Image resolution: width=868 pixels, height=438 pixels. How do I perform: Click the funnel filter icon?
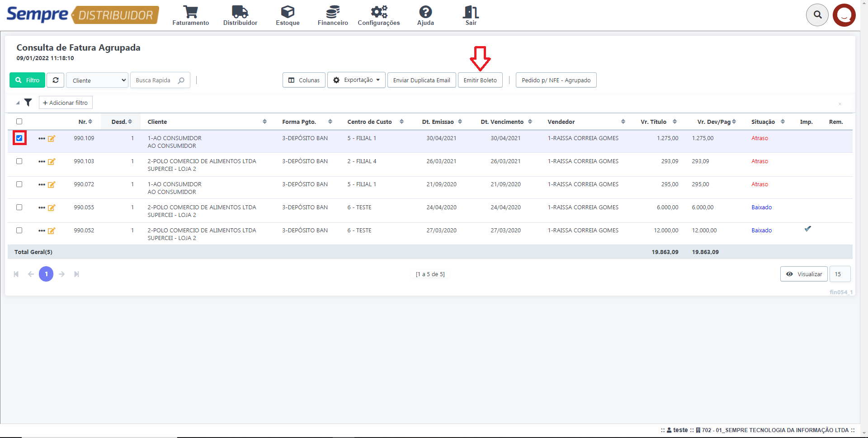pos(28,103)
